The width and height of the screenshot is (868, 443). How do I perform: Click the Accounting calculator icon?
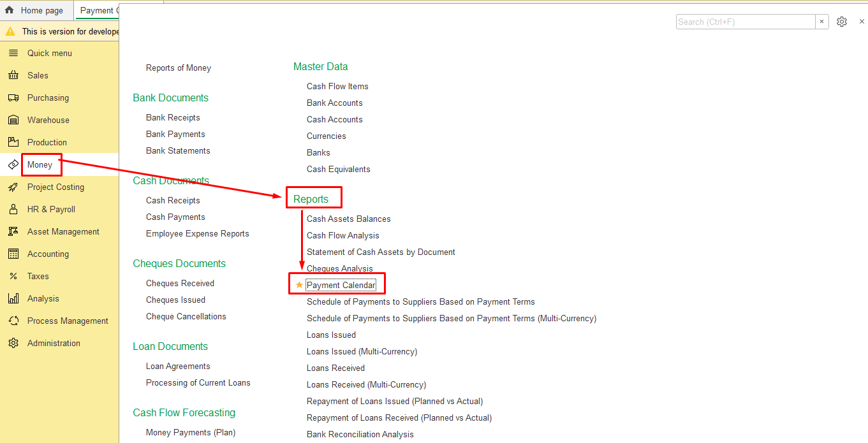[x=13, y=254]
